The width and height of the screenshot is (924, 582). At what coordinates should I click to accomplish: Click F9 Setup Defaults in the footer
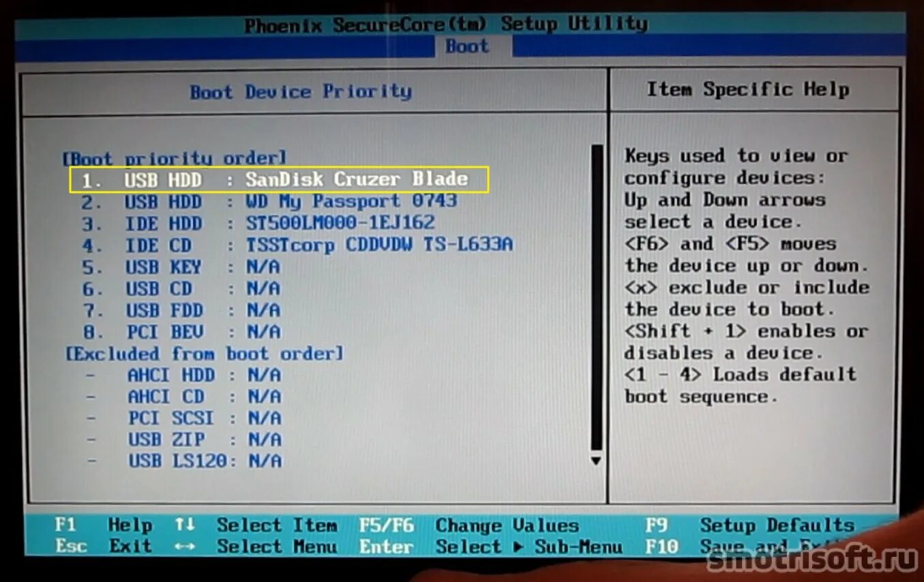[x=749, y=525]
